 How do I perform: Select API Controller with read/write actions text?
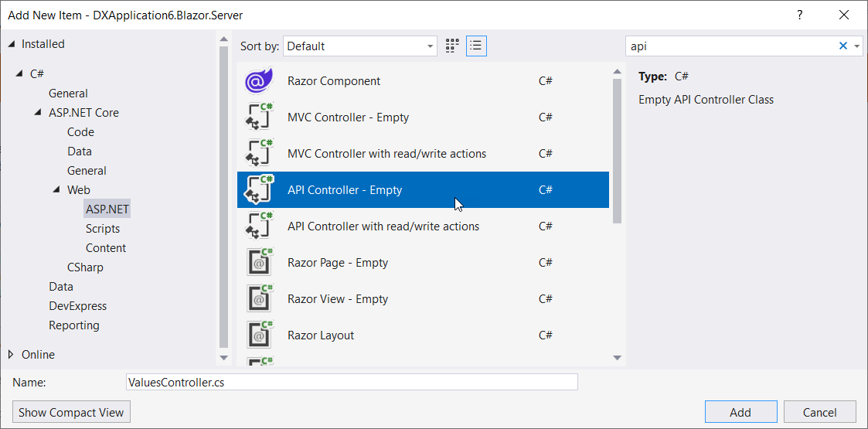coord(383,226)
